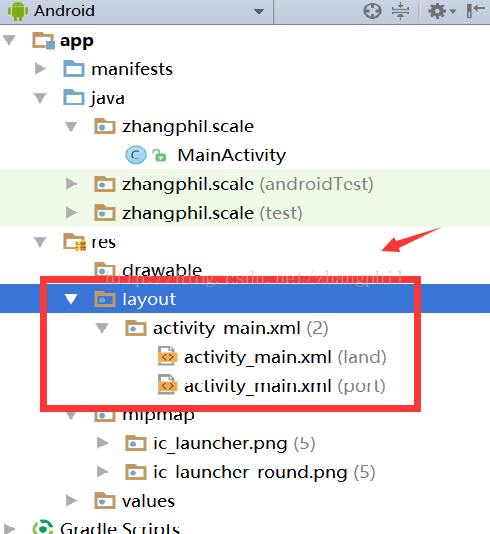Screen dimensions: 490x534
Task: Select Gradle Scripts node
Action: click(x=120, y=528)
